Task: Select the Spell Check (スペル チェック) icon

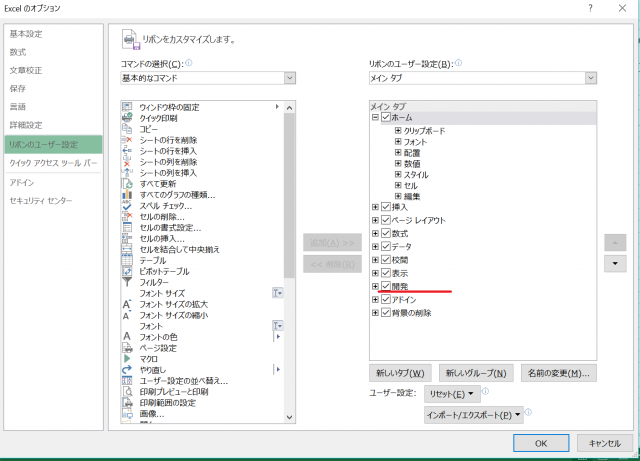Action: [128, 206]
